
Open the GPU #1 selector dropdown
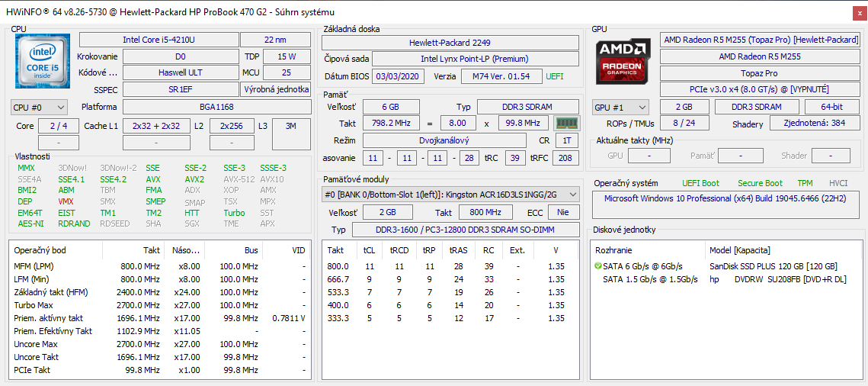coord(621,108)
